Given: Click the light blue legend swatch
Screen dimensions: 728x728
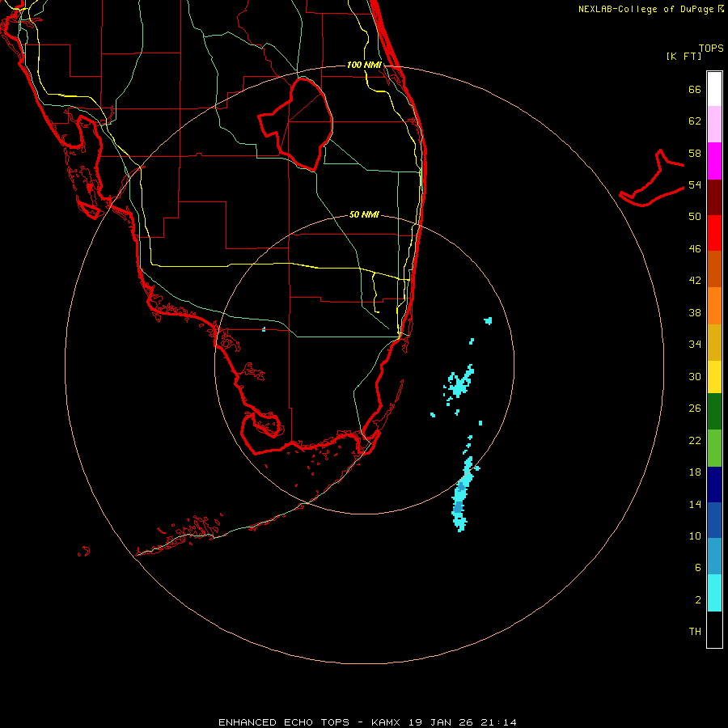Looking at the screenshot, I should click(x=714, y=557).
